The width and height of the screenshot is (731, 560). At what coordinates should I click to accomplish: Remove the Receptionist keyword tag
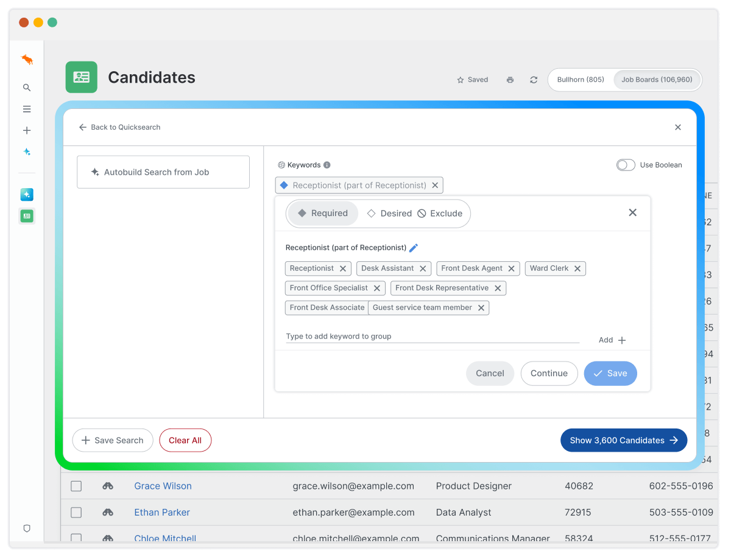click(343, 268)
